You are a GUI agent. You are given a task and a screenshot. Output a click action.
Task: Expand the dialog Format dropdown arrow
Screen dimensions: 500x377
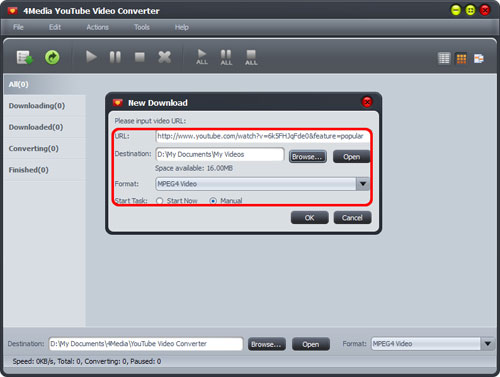coord(363,184)
